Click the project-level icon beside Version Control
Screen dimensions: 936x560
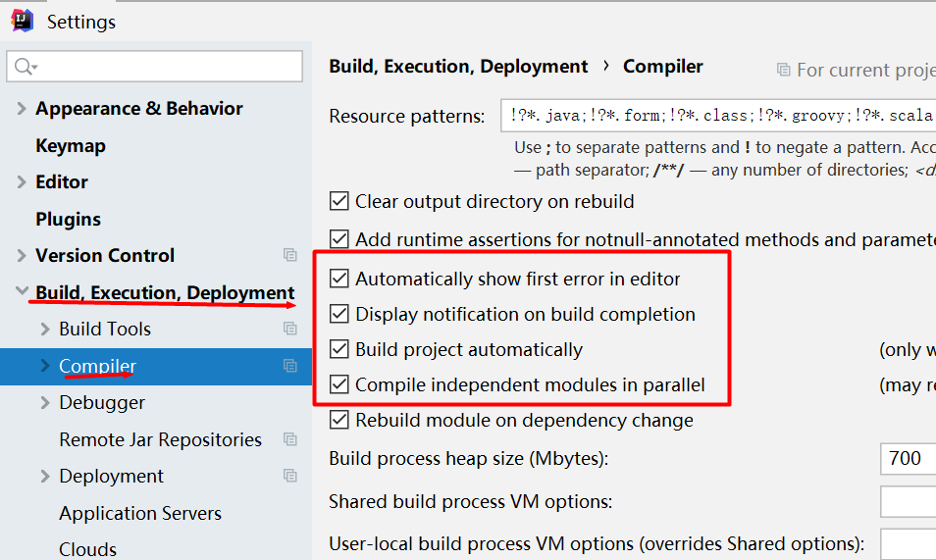290,256
